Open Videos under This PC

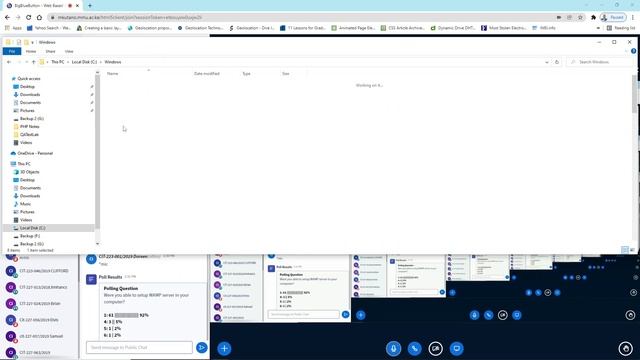26,220
